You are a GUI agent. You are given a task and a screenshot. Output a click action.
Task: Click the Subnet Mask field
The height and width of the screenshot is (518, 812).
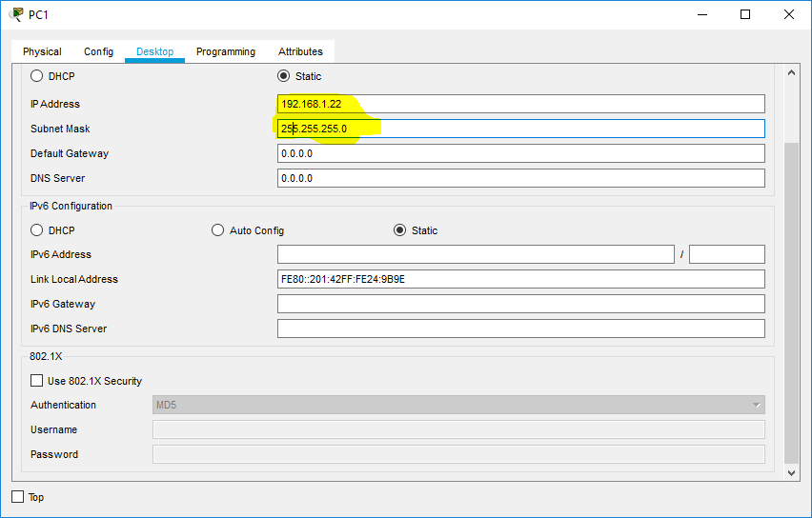520,129
